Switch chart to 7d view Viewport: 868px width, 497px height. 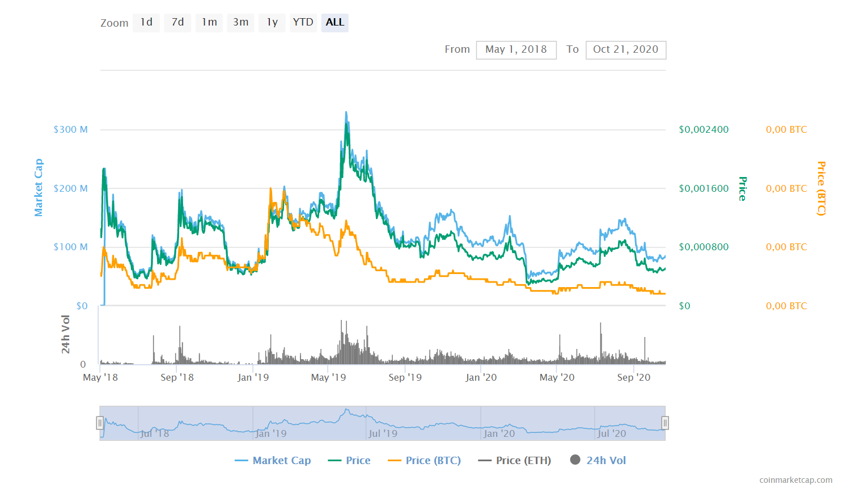(177, 22)
